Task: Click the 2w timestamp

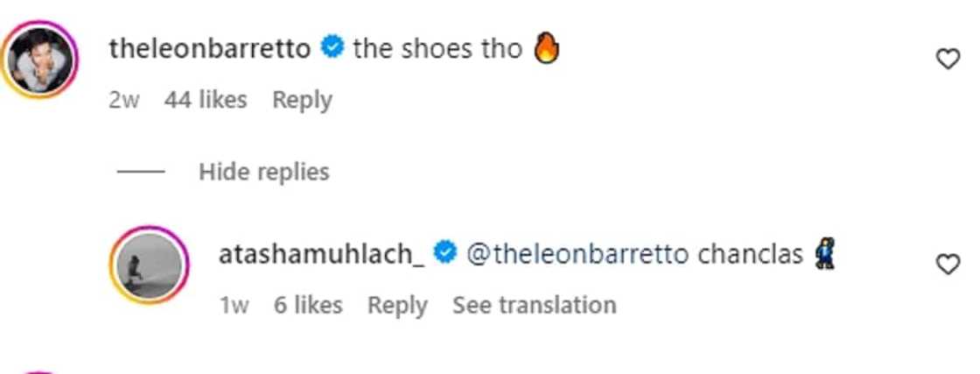Action: (123, 100)
